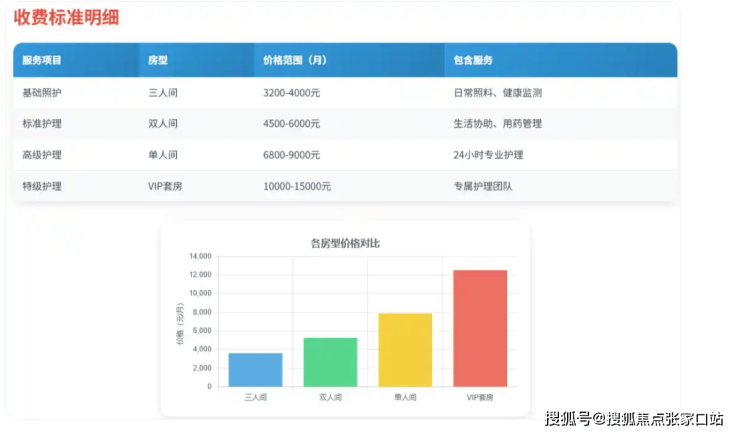Viewport: 740px width, 435px height.
Task: Select the 24小时专业护理 service cell
Action: [x=488, y=155]
